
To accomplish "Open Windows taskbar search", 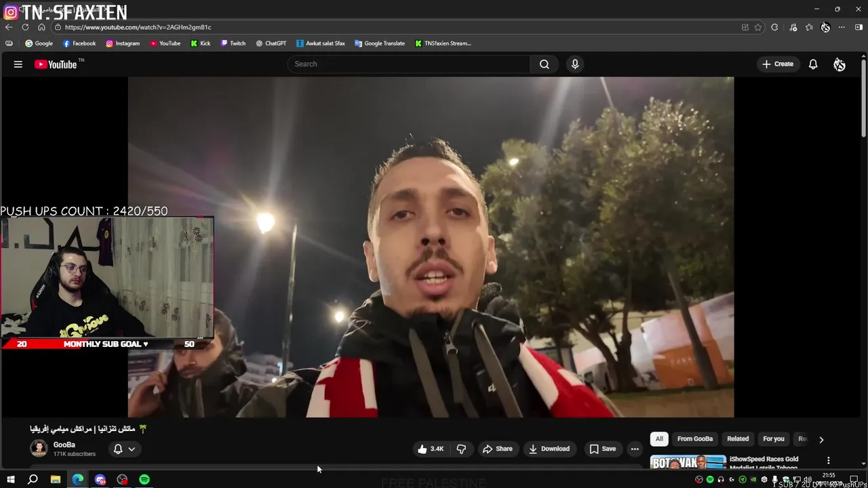I will pos(33,480).
